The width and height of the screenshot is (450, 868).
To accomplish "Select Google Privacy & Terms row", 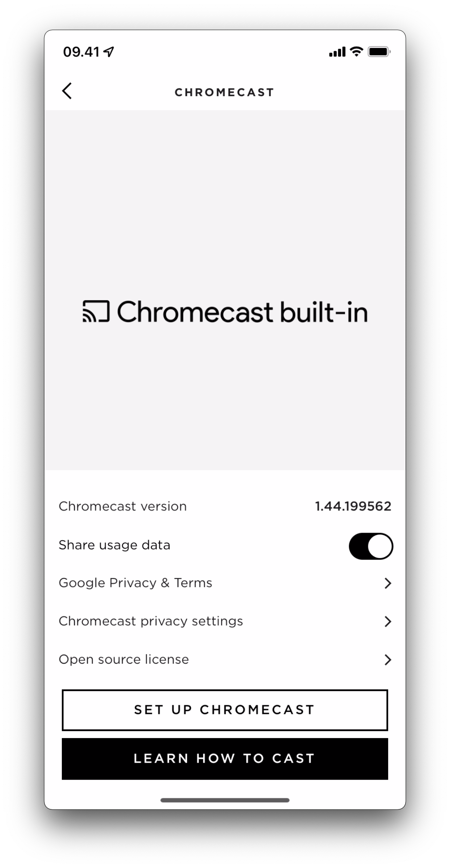I will pyautogui.click(x=135, y=583).
